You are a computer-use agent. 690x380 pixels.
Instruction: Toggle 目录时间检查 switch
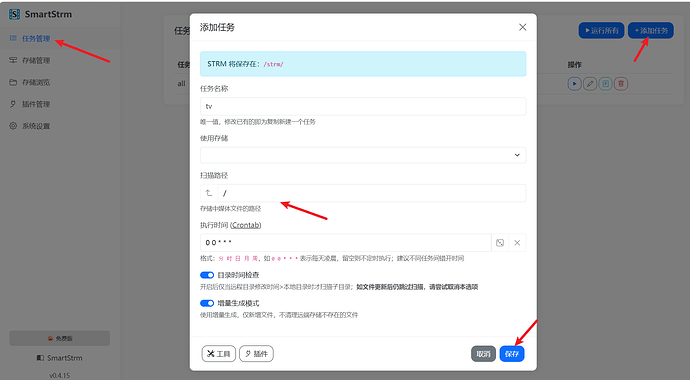pos(207,275)
